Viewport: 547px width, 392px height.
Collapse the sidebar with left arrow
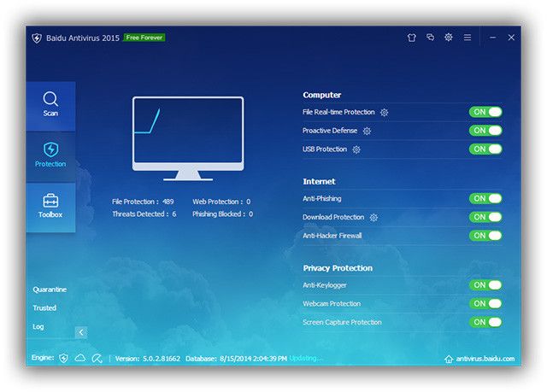click(81, 332)
